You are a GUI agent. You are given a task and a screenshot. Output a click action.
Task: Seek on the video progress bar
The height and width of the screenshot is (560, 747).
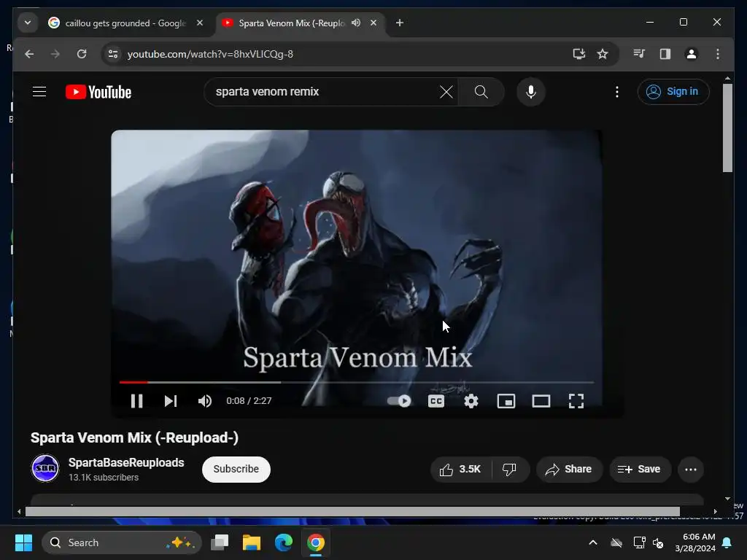356,382
